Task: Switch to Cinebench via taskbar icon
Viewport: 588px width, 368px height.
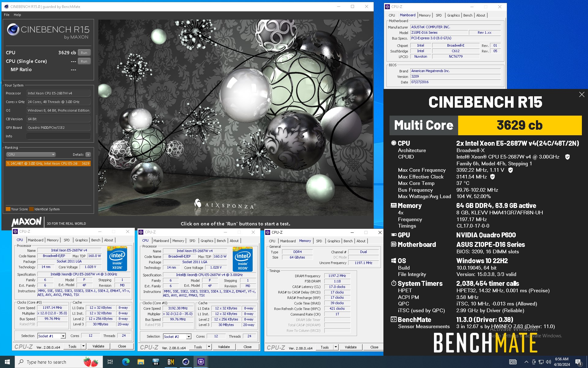Action: point(186,362)
